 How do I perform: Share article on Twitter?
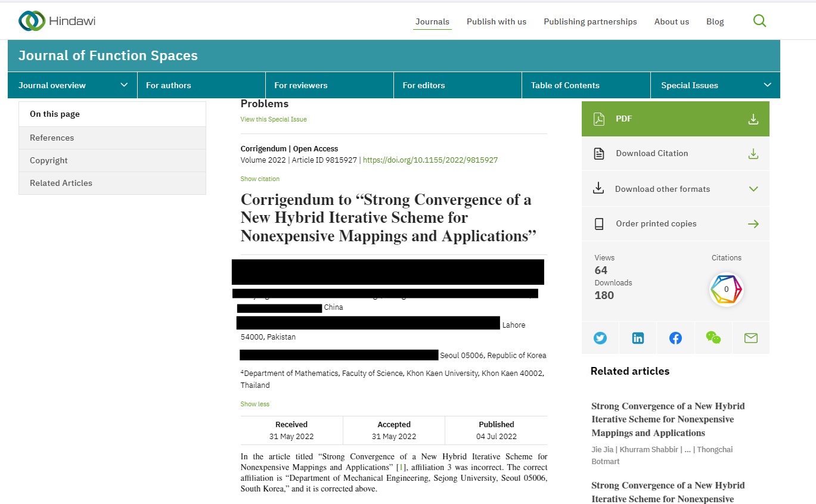point(600,338)
